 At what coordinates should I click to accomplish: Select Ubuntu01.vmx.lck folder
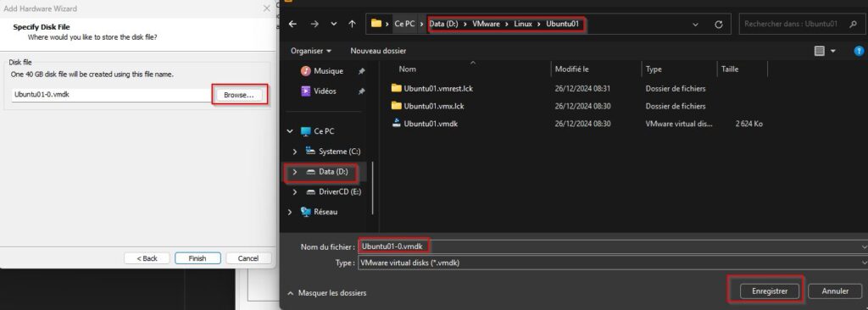pyautogui.click(x=433, y=106)
